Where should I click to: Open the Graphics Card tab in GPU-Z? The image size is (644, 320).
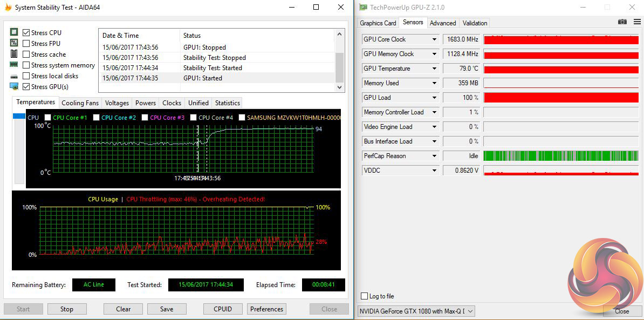point(378,23)
